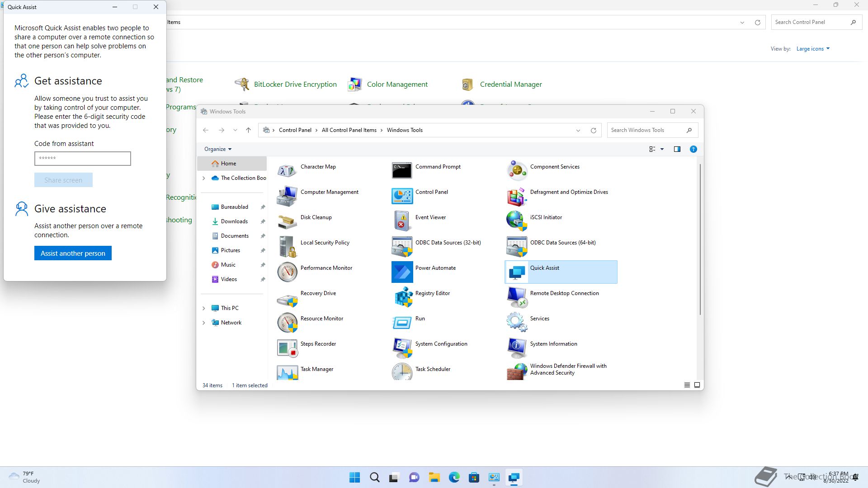Click the Search Control Panel box
This screenshot has height=488, width=868.
[x=816, y=22]
